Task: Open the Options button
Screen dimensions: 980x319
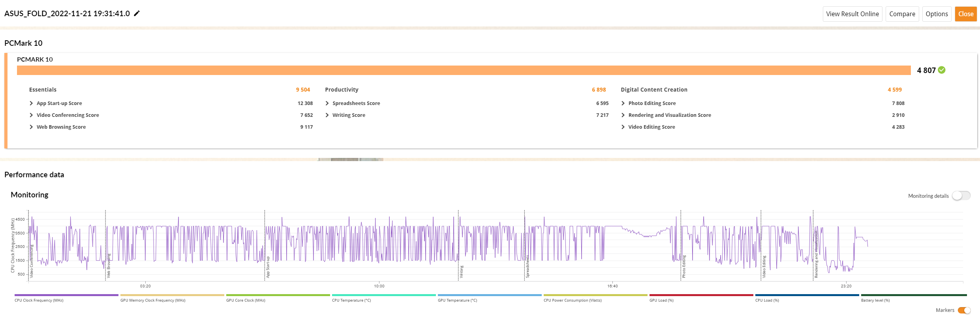Action: (937, 14)
